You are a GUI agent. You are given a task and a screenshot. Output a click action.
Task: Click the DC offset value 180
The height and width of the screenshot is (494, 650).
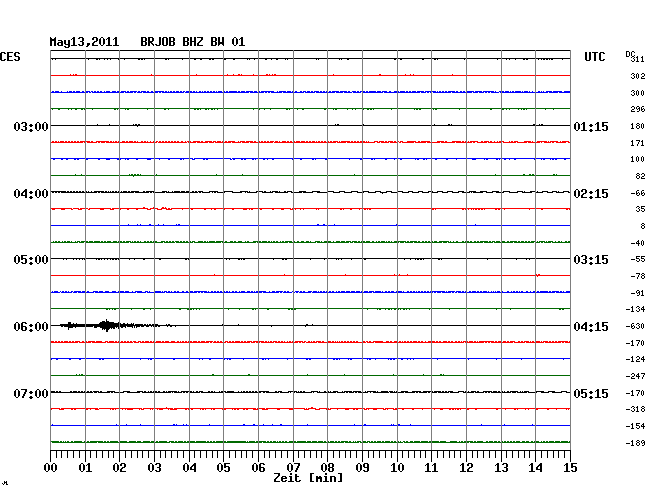click(x=638, y=126)
